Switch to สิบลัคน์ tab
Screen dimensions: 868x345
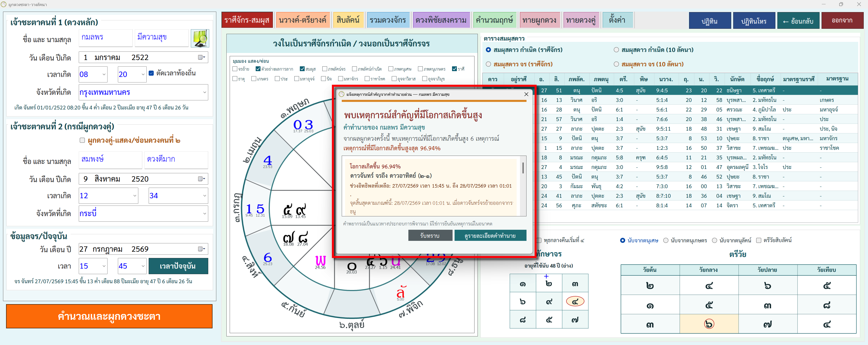click(348, 20)
